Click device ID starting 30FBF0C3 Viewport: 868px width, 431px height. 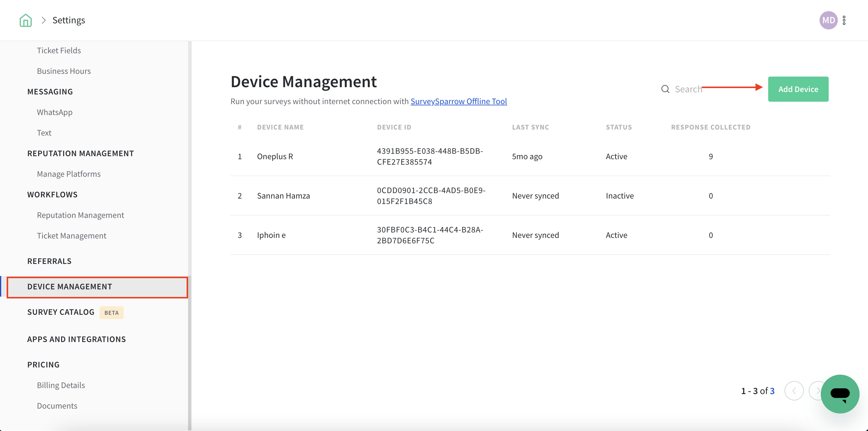tap(430, 235)
